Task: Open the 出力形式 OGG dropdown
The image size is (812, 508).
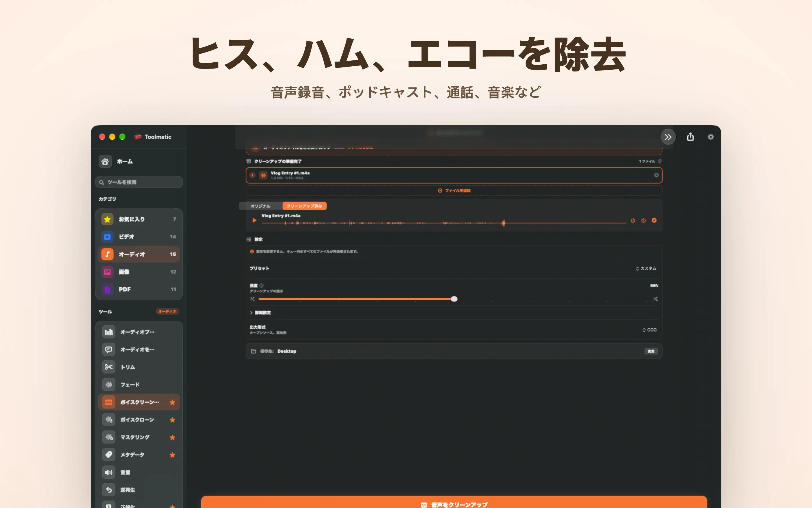Action: 649,330
